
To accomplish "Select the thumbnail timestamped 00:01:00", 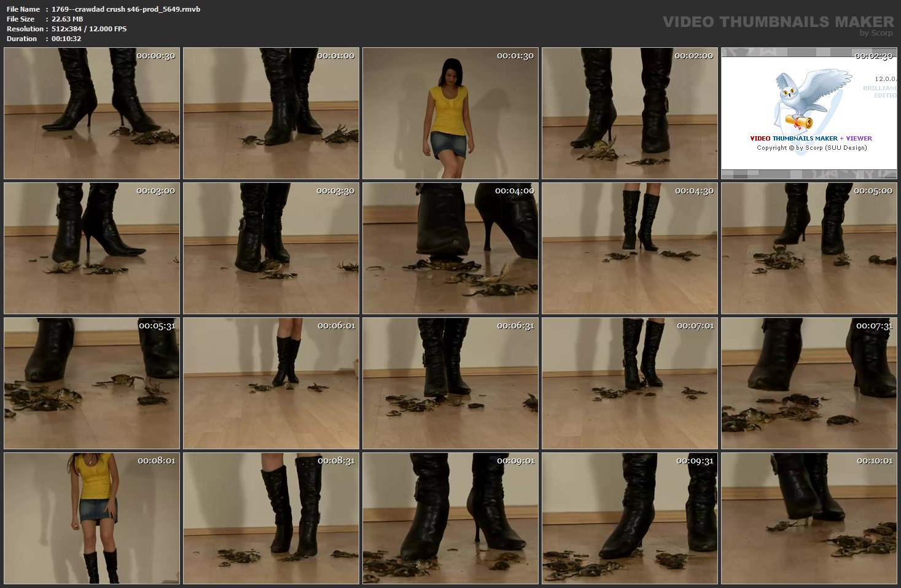I will (271, 114).
